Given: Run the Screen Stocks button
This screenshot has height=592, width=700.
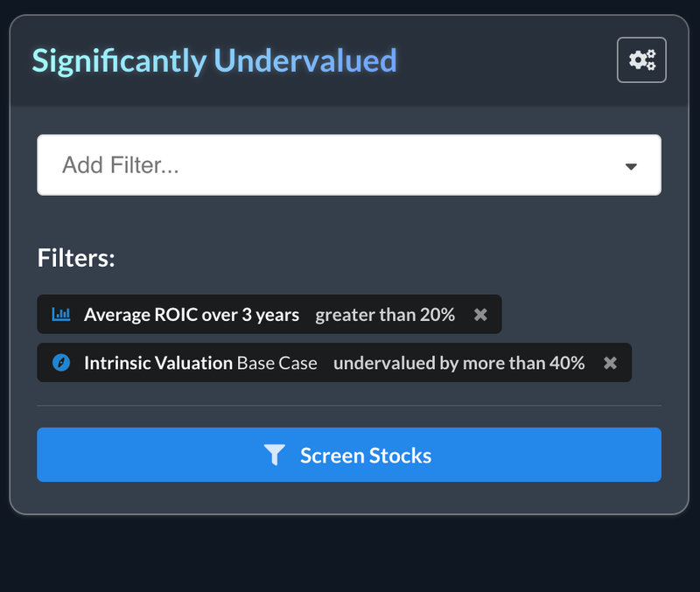Looking at the screenshot, I should [x=349, y=455].
